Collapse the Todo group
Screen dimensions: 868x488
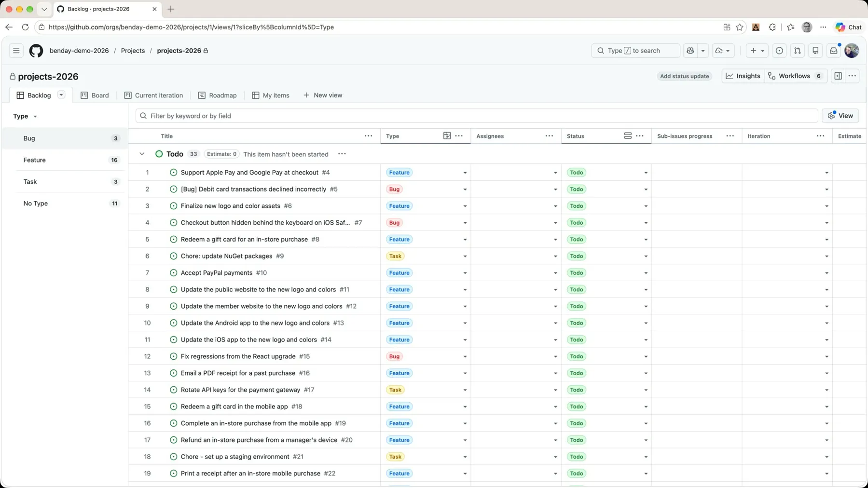click(142, 154)
